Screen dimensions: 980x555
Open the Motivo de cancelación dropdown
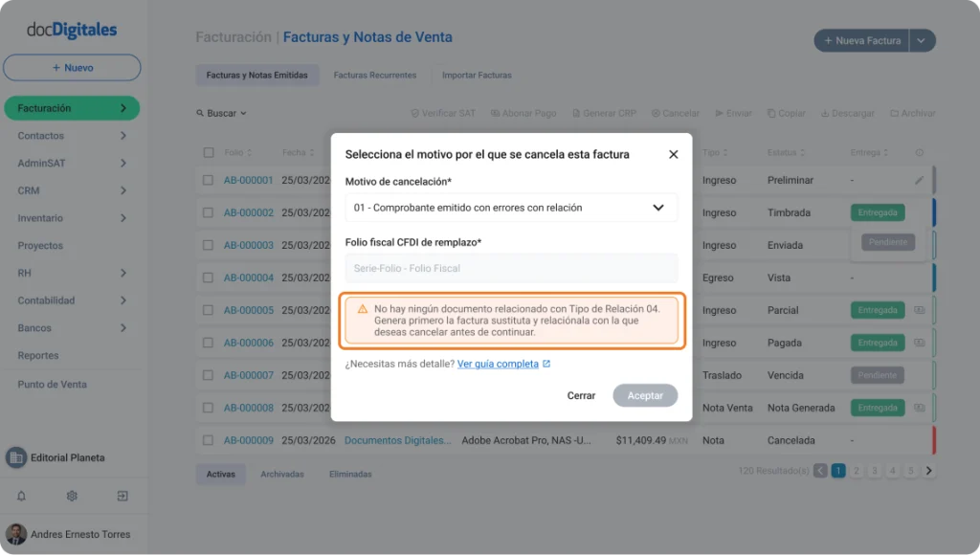click(x=511, y=208)
